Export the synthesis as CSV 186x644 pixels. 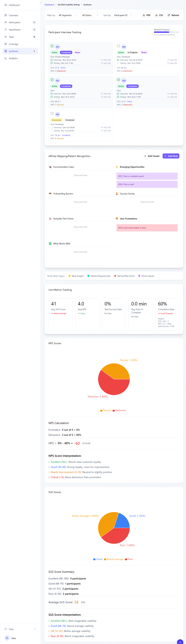click(159, 15)
